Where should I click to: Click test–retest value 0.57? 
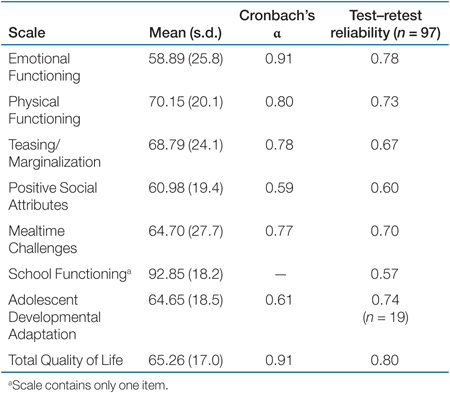[x=384, y=274]
